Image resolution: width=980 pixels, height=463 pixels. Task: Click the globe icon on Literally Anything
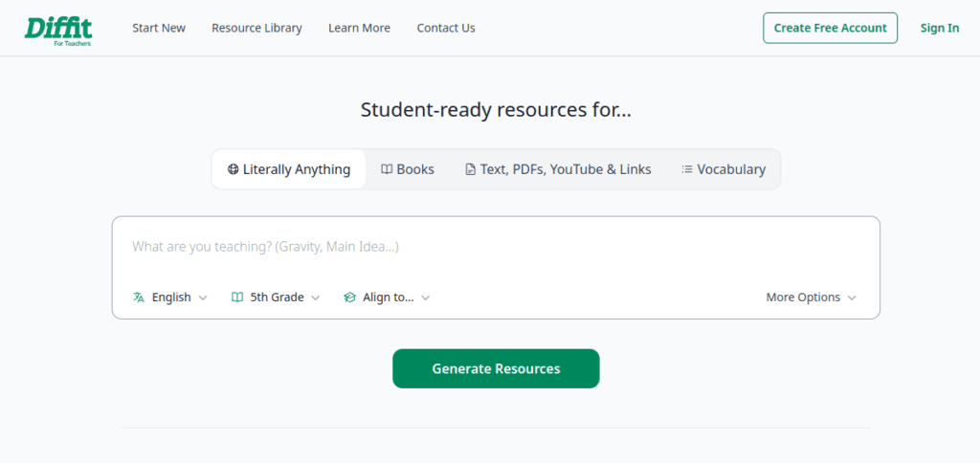pyautogui.click(x=234, y=169)
